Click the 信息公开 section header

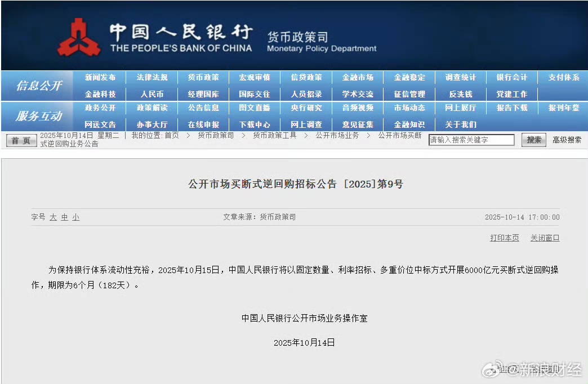coord(39,86)
